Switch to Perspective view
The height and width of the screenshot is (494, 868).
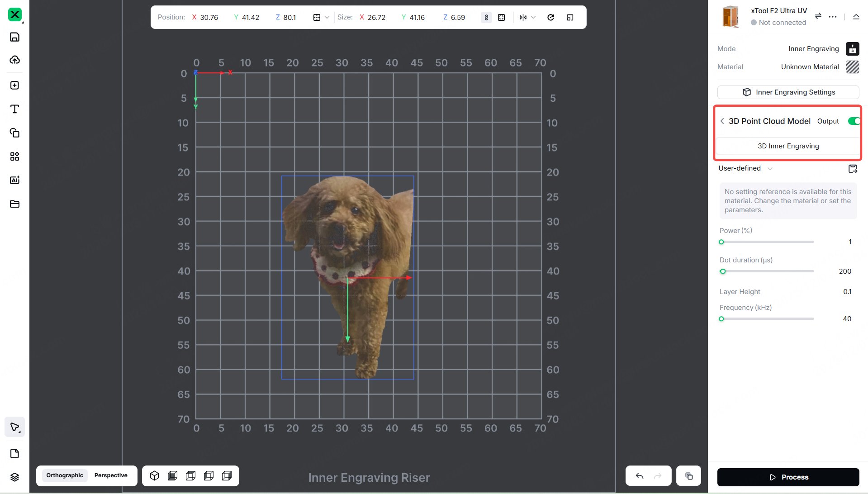[111, 475]
